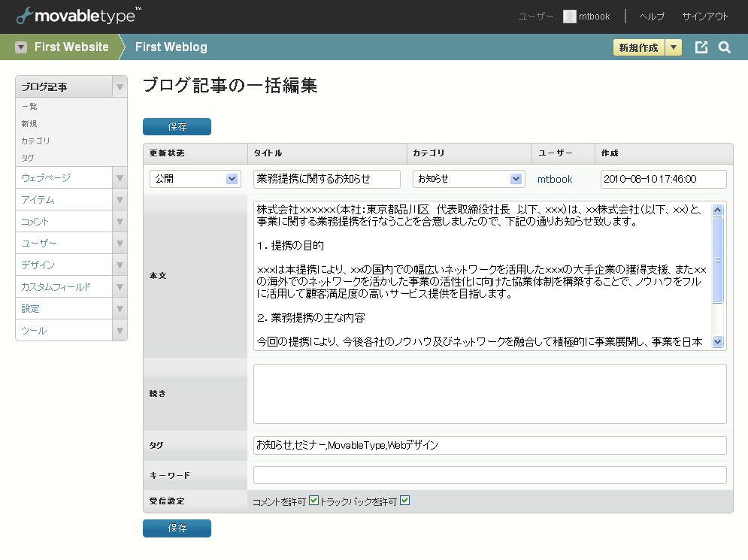Open the 公開 status dropdown
Screen dimensions: 748x560
195,179
